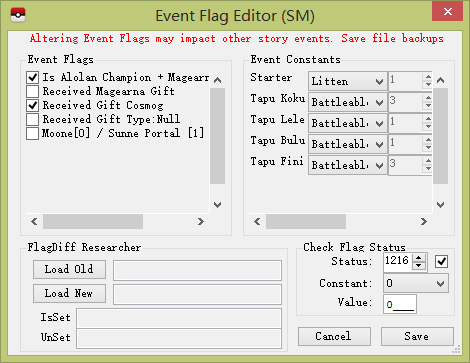Click left arrow of Event Constants horizontal scrollbar

(257, 221)
